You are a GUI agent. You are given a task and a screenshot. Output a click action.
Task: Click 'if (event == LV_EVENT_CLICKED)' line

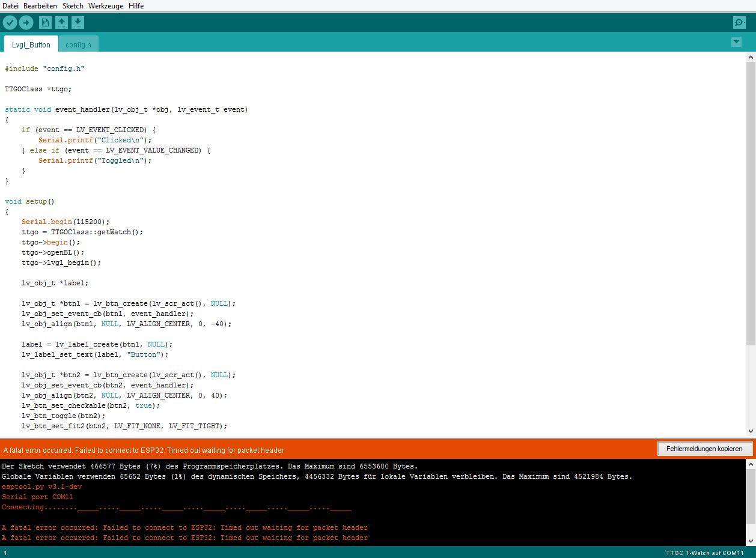coord(89,130)
